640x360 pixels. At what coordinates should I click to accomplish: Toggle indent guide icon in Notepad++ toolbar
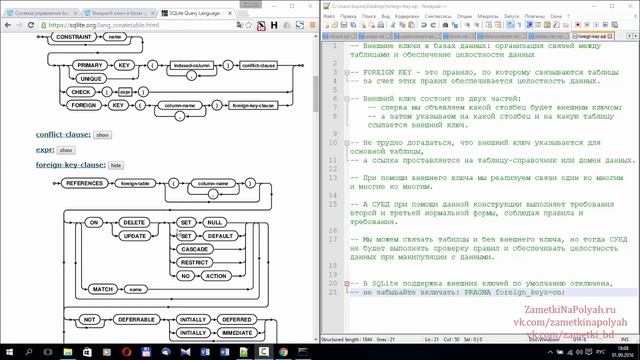[529, 25]
